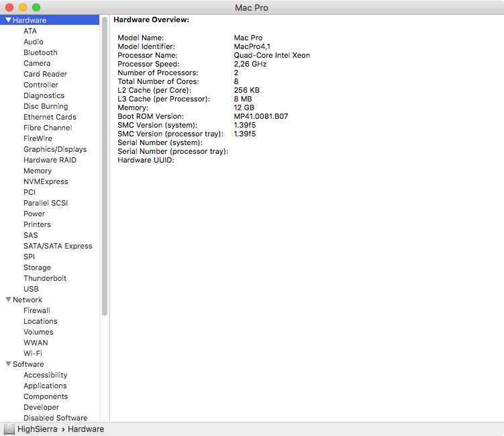Click the green zoom window button
Viewport: 504px width, 436px height.
coord(36,7)
